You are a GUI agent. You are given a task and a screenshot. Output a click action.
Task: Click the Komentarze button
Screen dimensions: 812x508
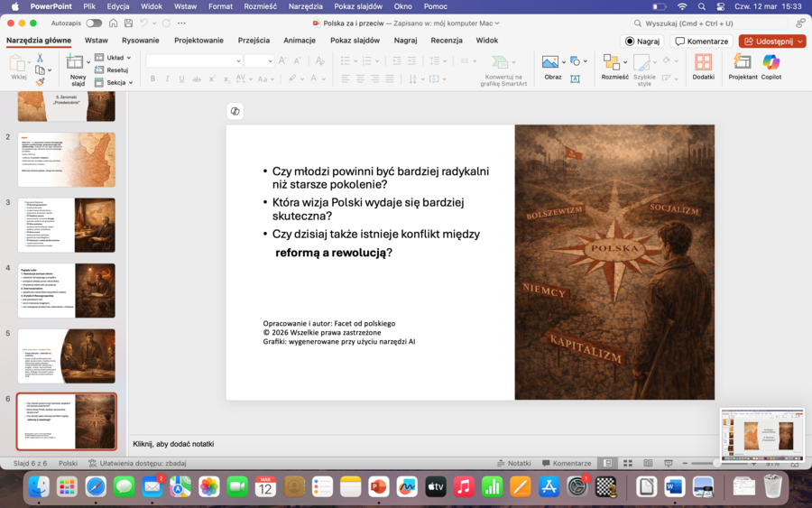(701, 41)
